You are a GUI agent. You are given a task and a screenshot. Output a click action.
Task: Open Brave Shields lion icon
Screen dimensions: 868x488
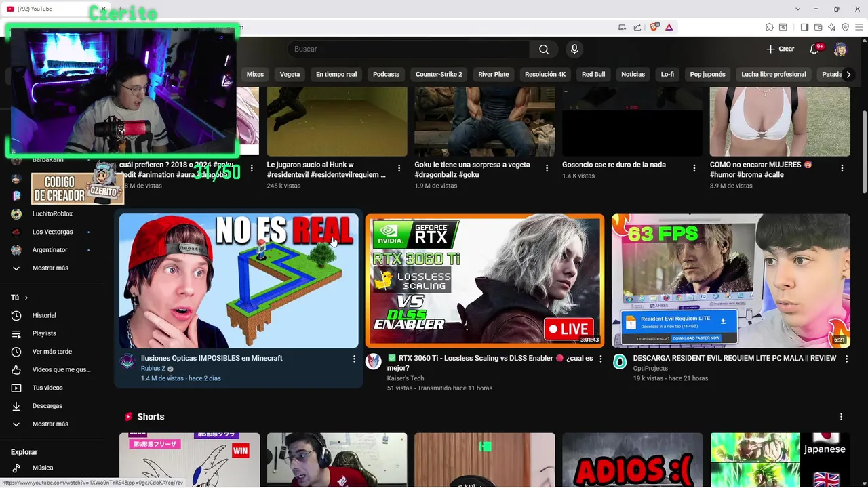pos(654,27)
